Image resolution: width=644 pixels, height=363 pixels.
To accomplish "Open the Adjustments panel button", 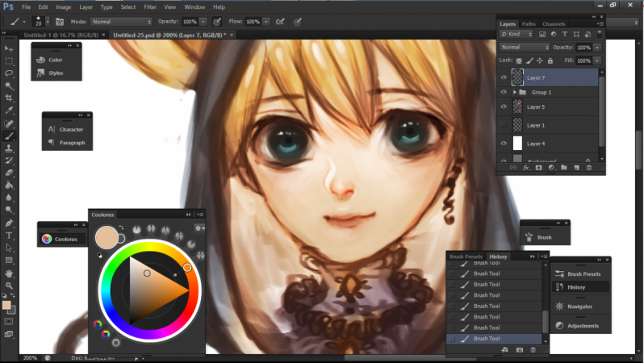I will click(x=579, y=326).
